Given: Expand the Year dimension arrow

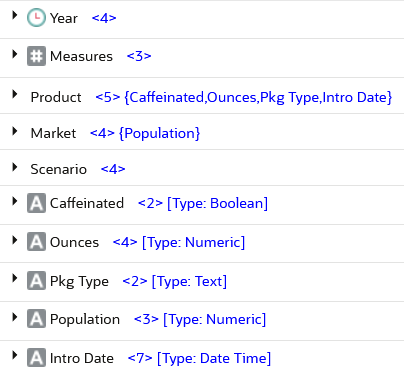Looking at the screenshot, I should pos(14,15).
